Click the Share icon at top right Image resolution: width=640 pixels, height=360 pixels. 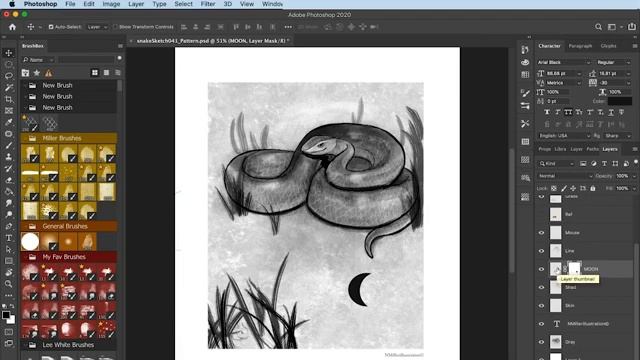(631, 27)
